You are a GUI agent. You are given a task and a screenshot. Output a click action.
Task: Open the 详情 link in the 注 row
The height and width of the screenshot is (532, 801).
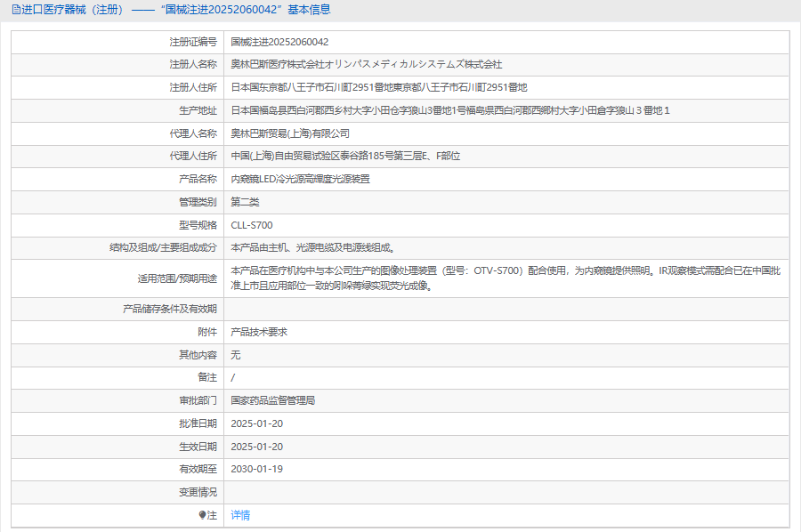(240, 515)
